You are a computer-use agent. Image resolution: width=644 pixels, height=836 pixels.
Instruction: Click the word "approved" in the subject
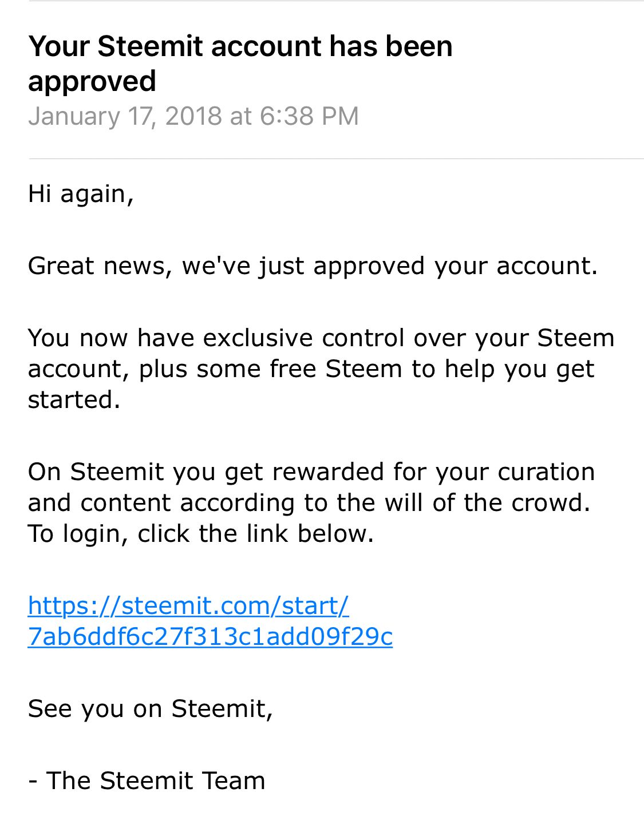(92, 81)
